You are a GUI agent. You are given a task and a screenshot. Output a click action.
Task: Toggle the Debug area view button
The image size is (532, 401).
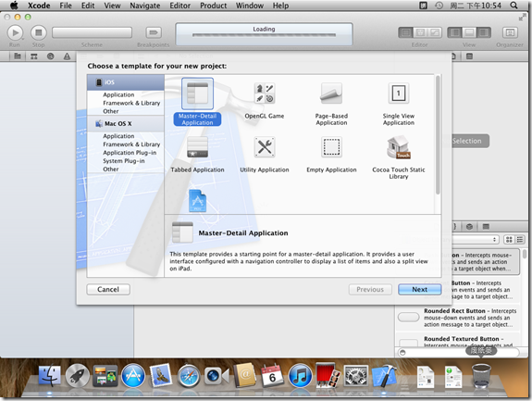pos(469,32)
